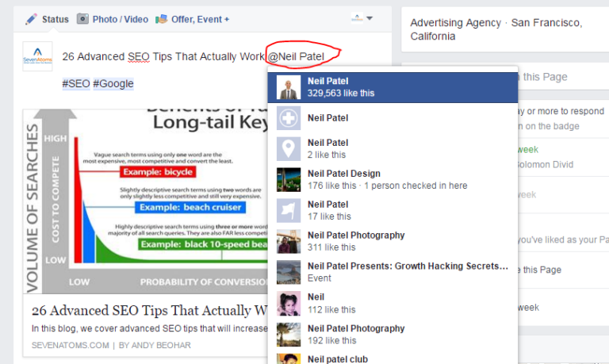Click the Offer, Event + icon

tap(161, 18)
